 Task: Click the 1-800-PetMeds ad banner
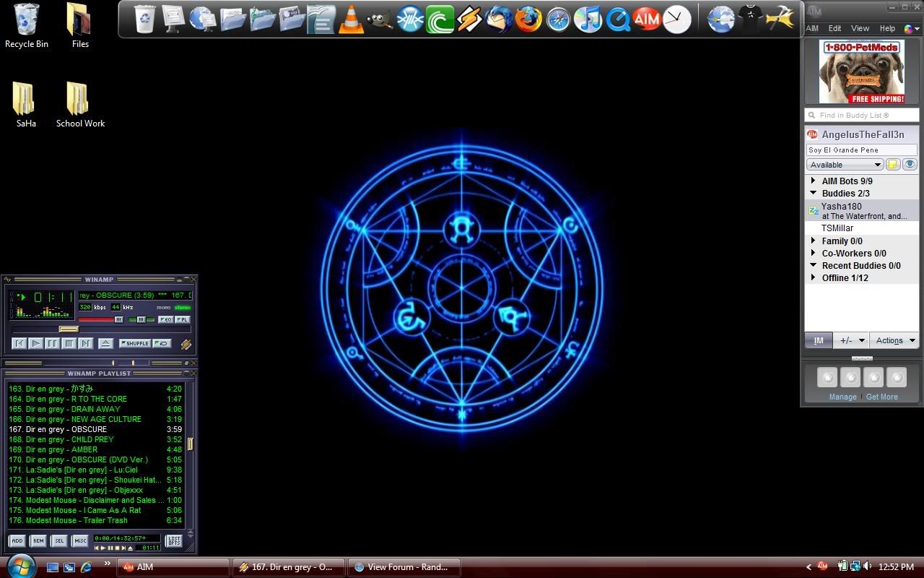tap(862, 72)
